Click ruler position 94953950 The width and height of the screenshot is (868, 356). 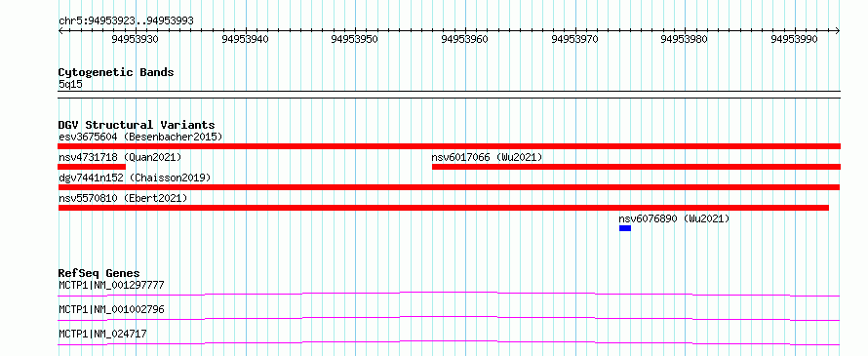tap(355, 39)
